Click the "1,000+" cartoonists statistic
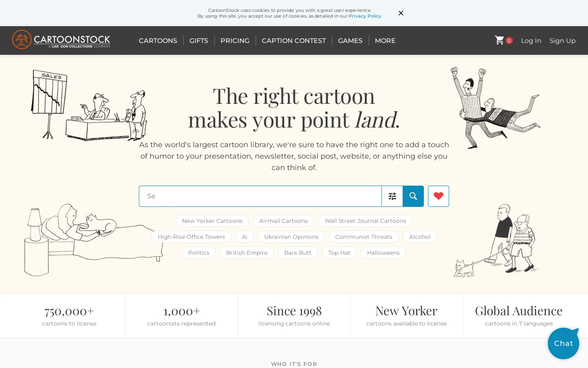The image size is (588, 368). click(182, 311)
